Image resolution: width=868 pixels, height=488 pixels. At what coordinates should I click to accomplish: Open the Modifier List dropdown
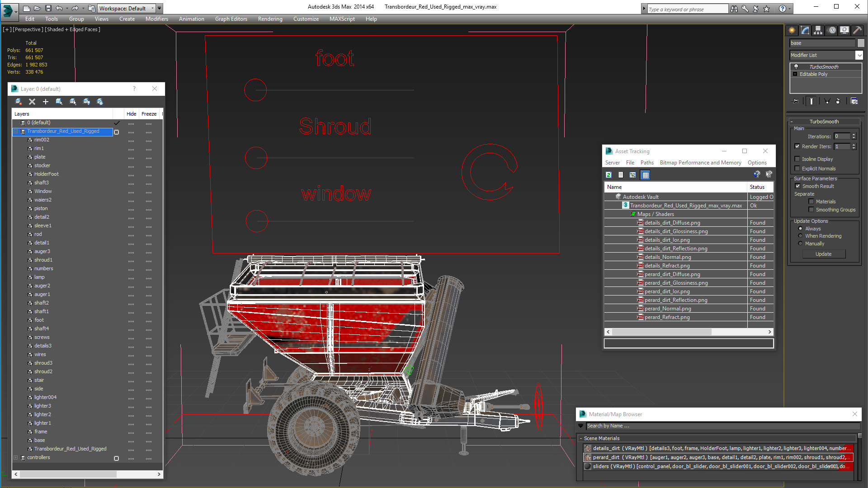tap(859, 55)
